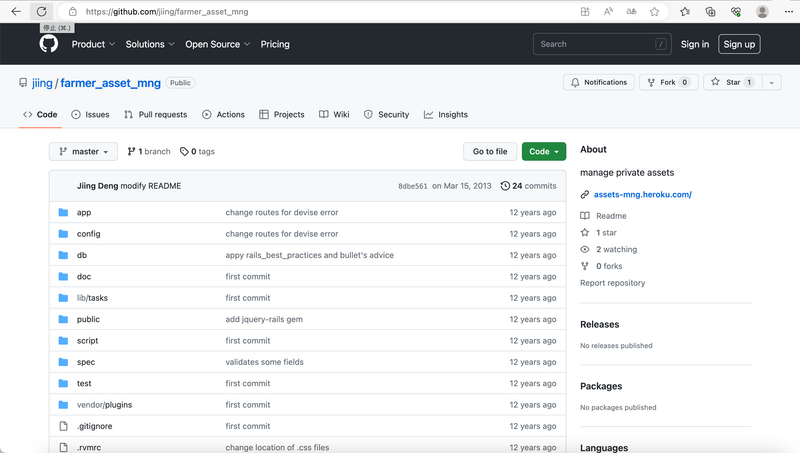Open the green Code dropdown button
Viewport: 800px width, 453px height.
point(544,152)
